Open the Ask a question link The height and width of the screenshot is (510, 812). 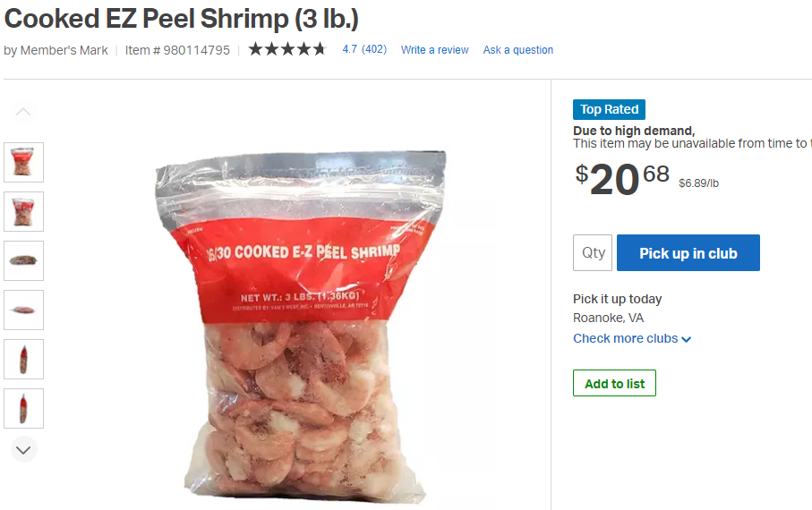click(x=518, y=50)
